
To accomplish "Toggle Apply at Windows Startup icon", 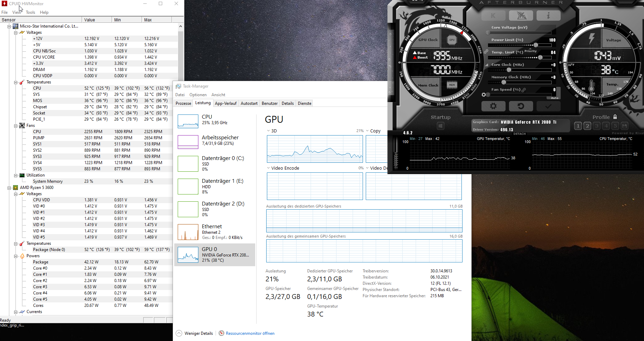I will (x=440, y=126).
